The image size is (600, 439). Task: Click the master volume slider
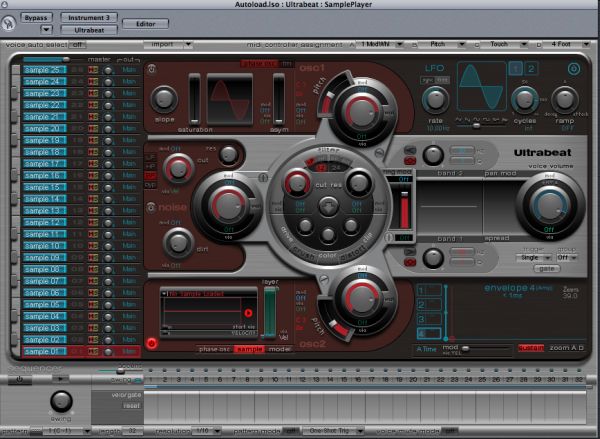point(53,59)
